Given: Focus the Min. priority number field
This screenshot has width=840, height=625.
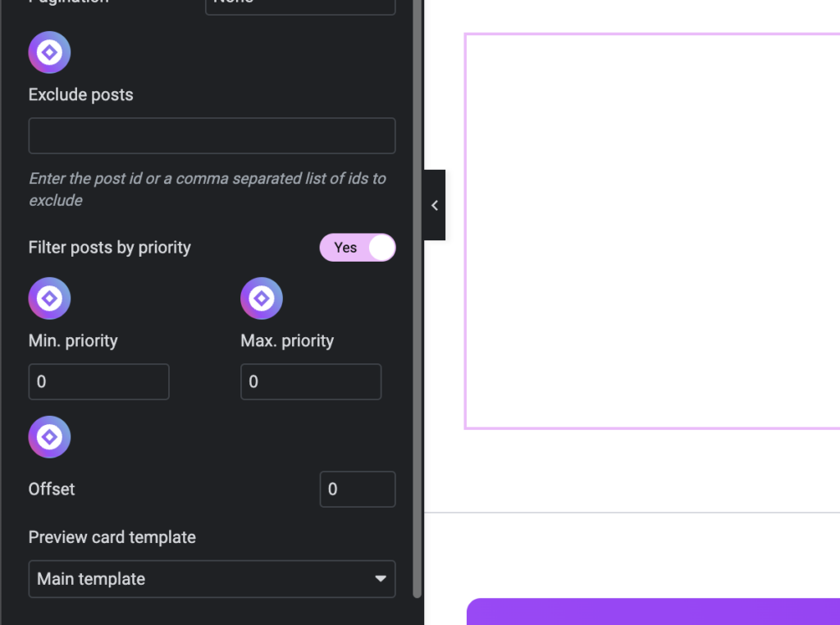Looking at the screenshot, I should click(98, 382).
